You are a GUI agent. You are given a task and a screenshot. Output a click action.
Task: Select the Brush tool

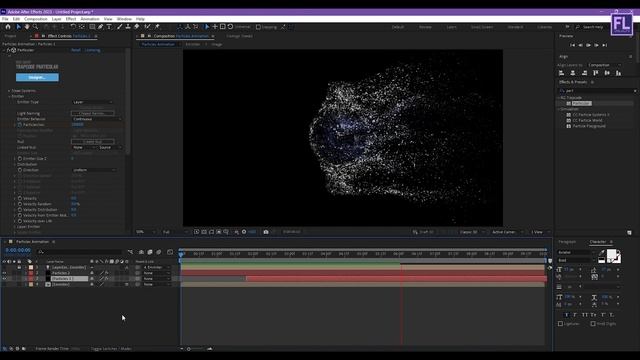(120, 27)
